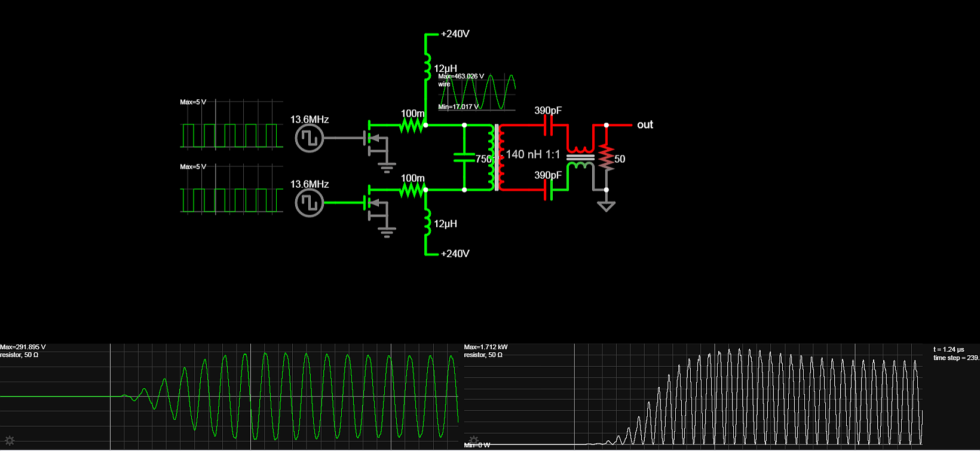Click the 'Max=1.712 kW' scope reading
Screen dimensions: 980x451
pos(486,347)
